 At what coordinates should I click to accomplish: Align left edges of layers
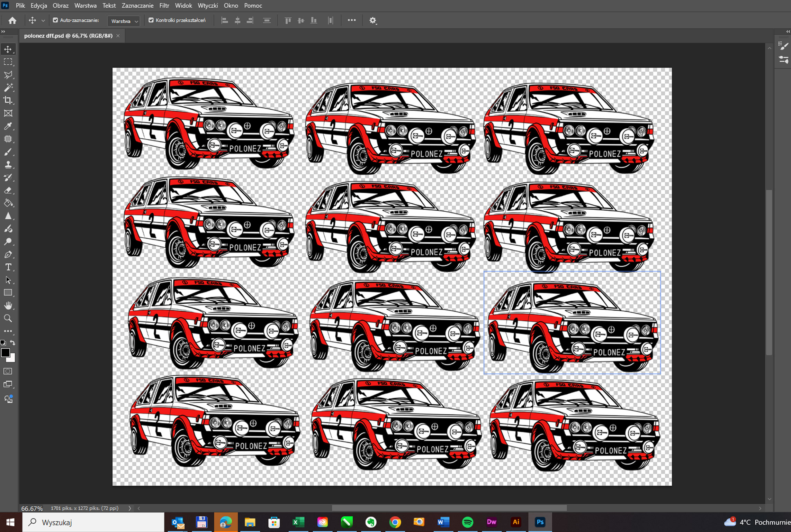click(225, 20)
